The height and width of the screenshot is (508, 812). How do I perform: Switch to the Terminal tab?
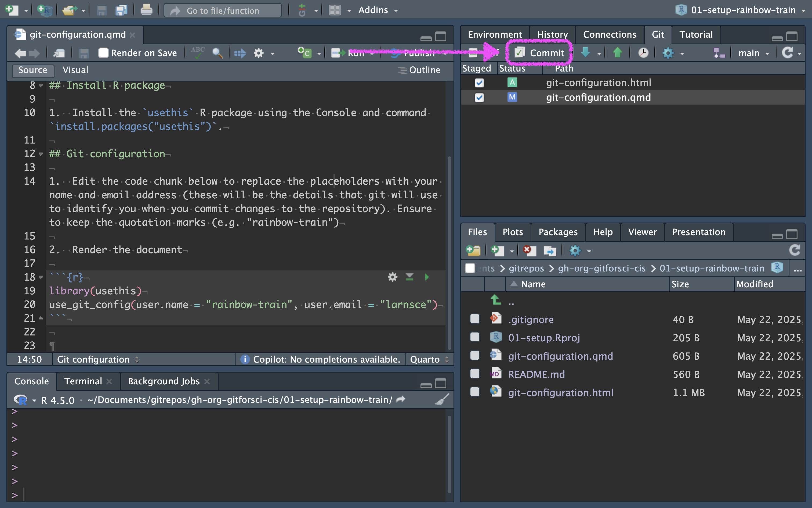click(83, 381)
